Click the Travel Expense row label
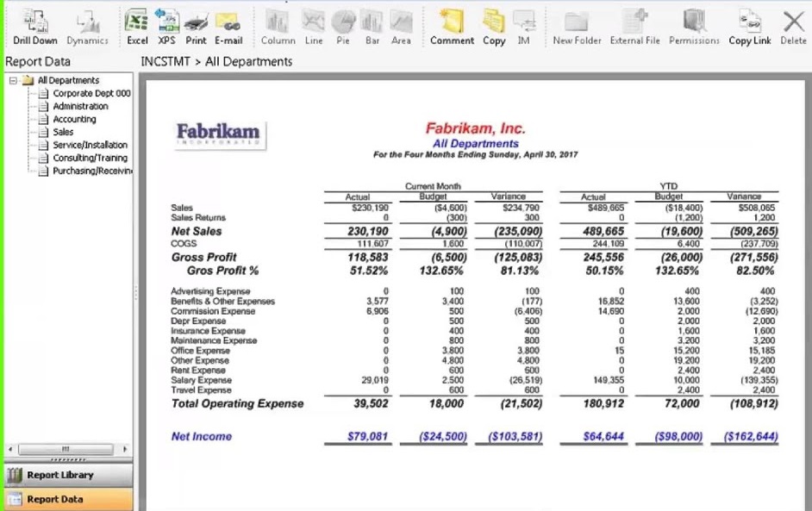The image size is (812, 511). [x=201, y=390]
